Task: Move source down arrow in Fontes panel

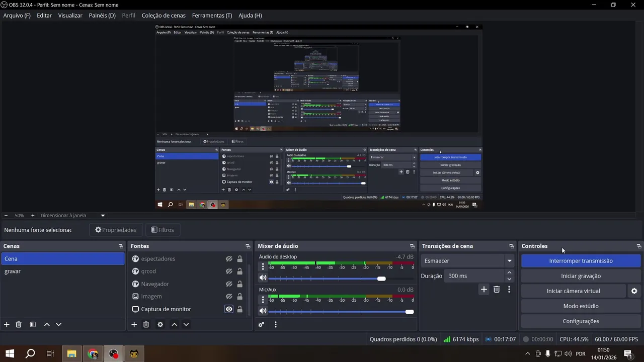Action: tap(186, 324)
